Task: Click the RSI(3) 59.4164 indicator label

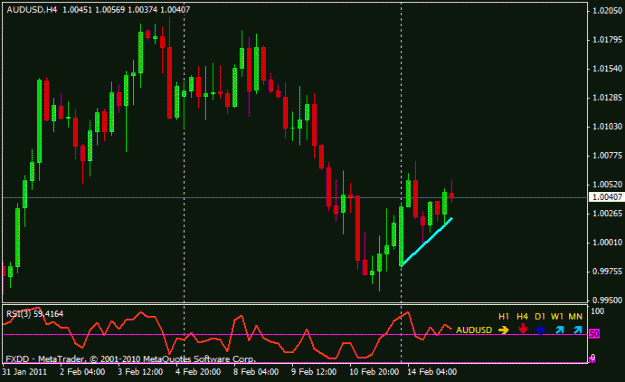Action: tap(35, 314)
